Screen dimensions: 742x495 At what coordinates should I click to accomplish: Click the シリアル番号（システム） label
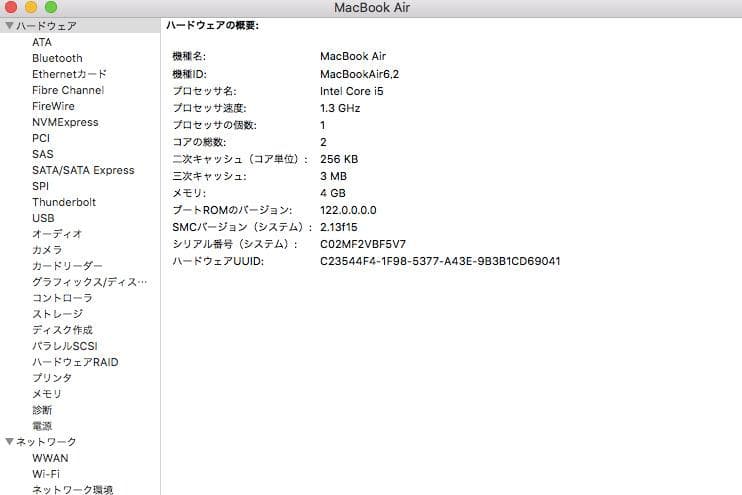235,244
